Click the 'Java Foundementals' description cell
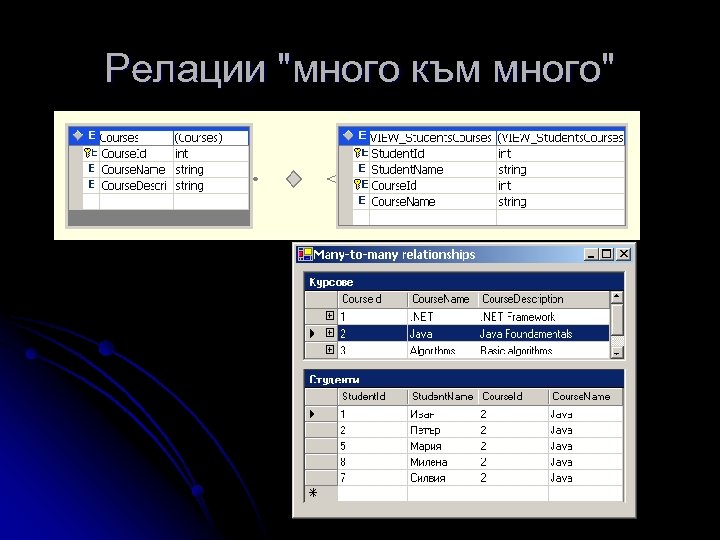This screenshot has width=720, height=540. point(544,333)
